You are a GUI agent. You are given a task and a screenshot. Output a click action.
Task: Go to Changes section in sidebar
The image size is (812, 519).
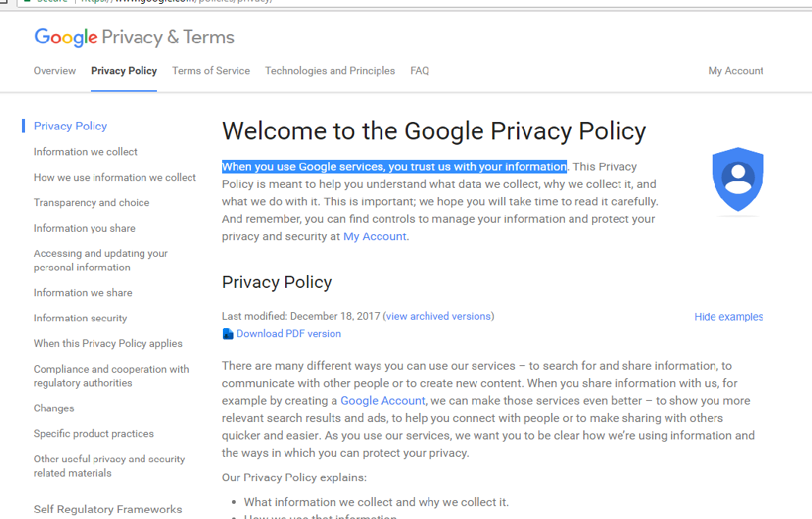(54, 408)
